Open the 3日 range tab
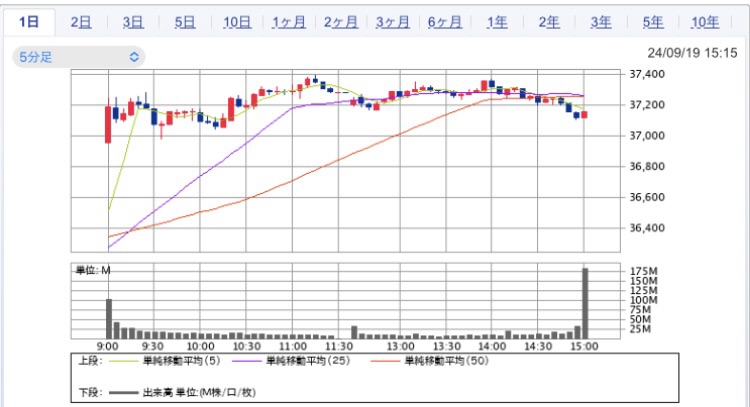The height and width of the screenshot is (407, 750). [x=132, y=22]
